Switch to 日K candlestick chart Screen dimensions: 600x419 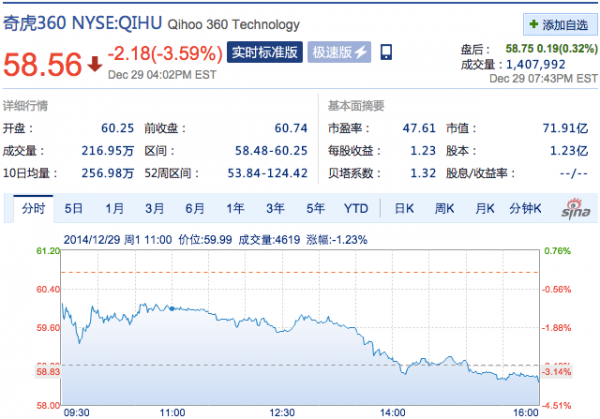pos(404,209)
